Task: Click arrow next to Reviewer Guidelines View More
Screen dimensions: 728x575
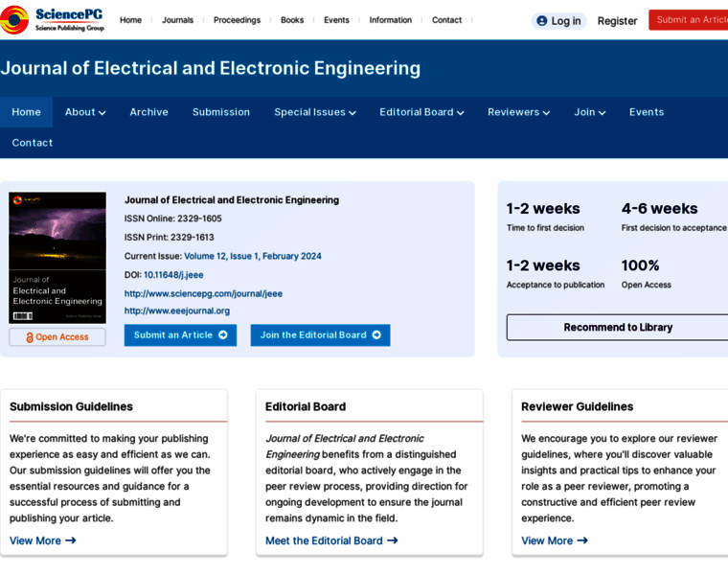Action: [582, 540]
